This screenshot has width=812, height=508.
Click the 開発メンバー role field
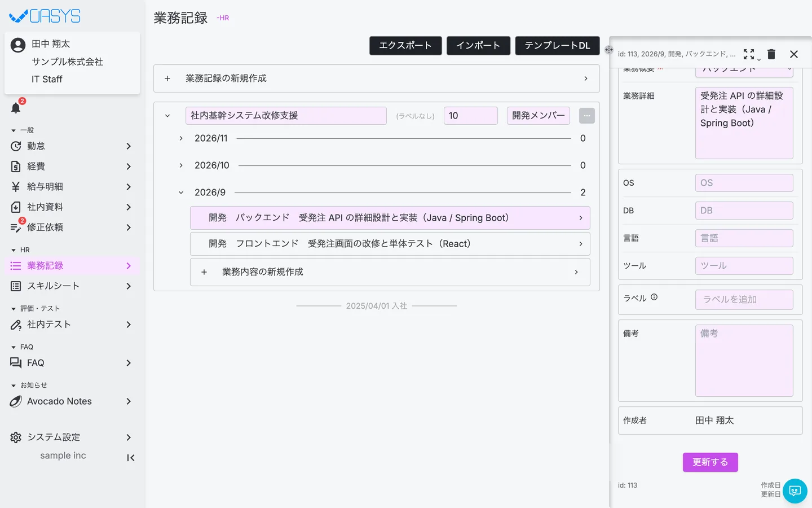(x=539, y=116)
